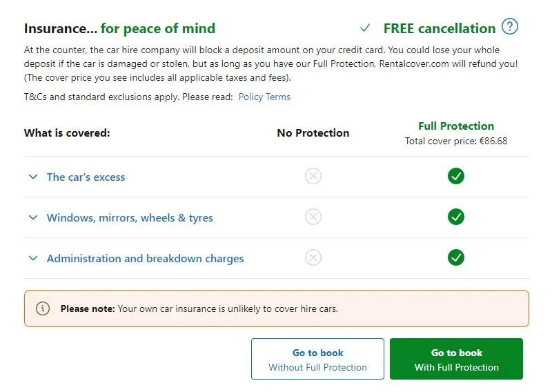Image resolution: width=552 pixels, height=392 pixels.
Task: Click the help question mark icon
Action: tap(509, 27)
